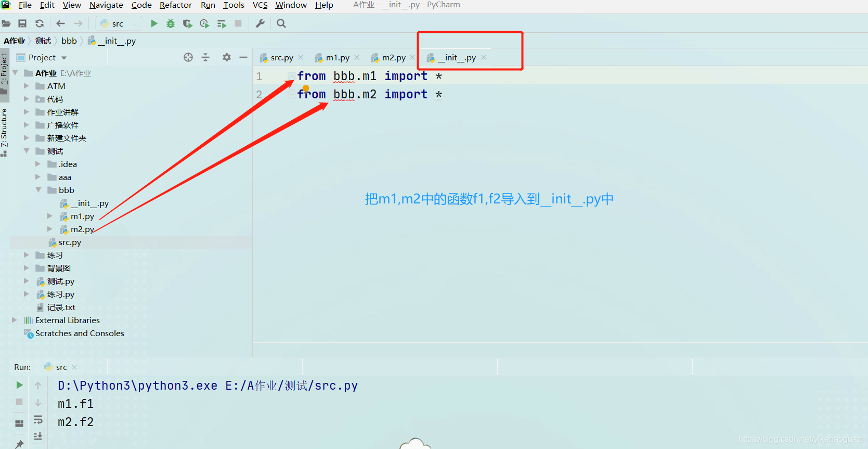Collapse the bbb folder
This screenshot has width=868, height=449.
tap(38, 190)
